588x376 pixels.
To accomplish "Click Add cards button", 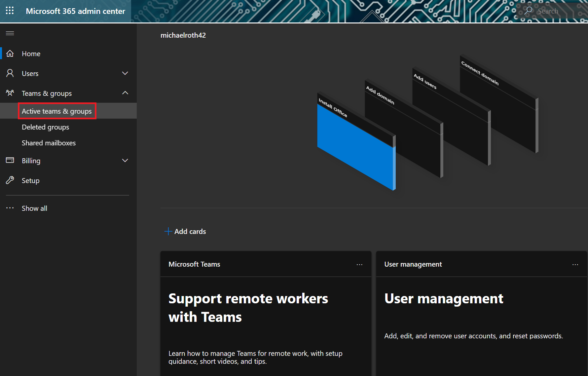I will 185,231.
